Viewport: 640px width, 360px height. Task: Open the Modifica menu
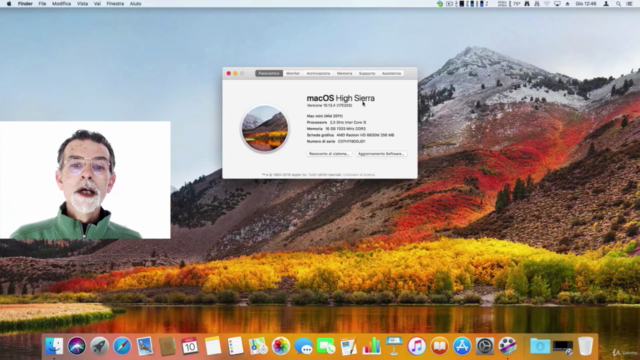(61, 4)
